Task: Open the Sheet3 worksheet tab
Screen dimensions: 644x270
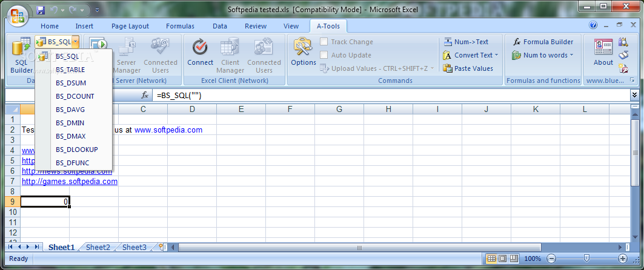Action: click(134, 247)
